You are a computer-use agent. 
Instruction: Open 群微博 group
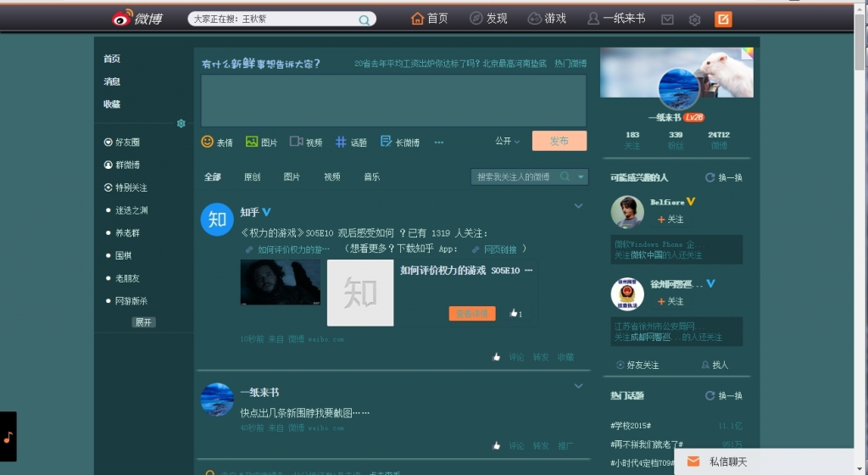122,165
